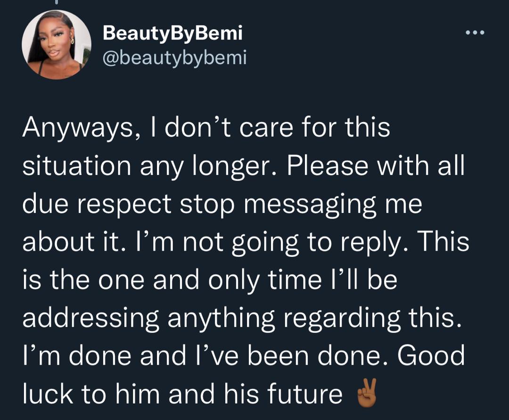The width and height of the screenshot is (509, 420).
Task: Click the phrase "addressing anything regarding this"
Action: pyautogui.click(x=239, y=318)
